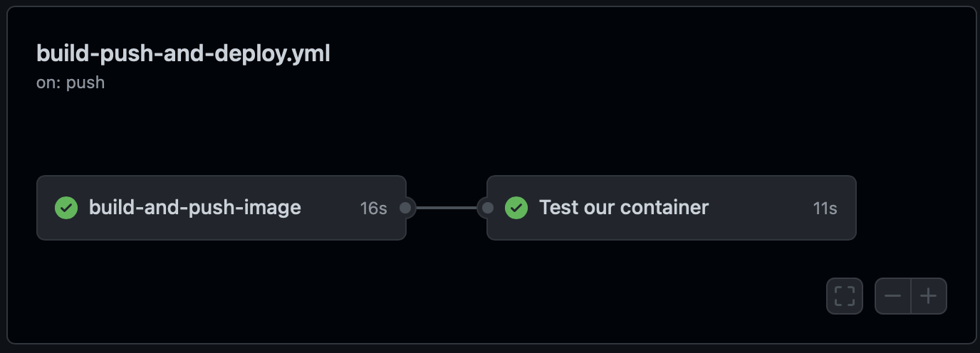Image resolution: width=980 pixels, height=353 pixels.
Task: Select the build-push-and-deploy.yml workflow title
Action: coord(183,53)
